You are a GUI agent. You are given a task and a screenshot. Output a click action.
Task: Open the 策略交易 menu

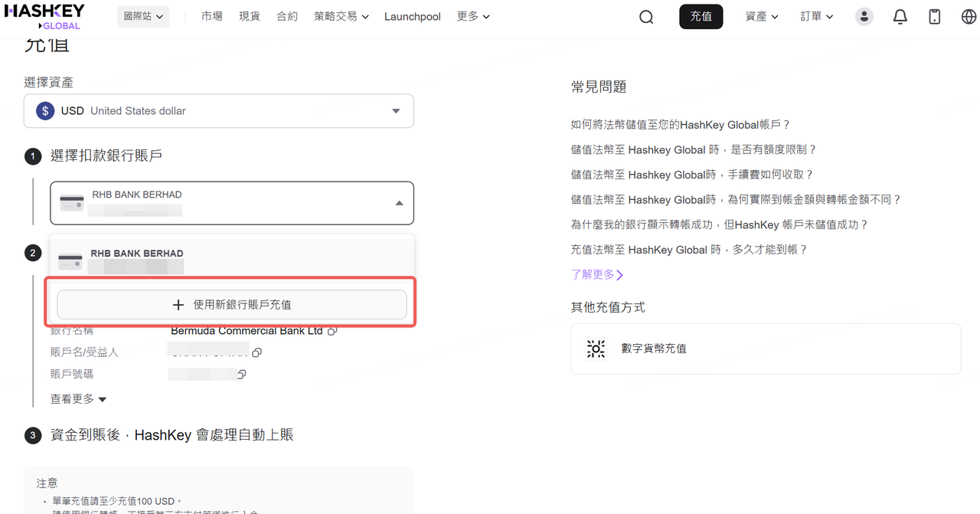pos(341,16)
